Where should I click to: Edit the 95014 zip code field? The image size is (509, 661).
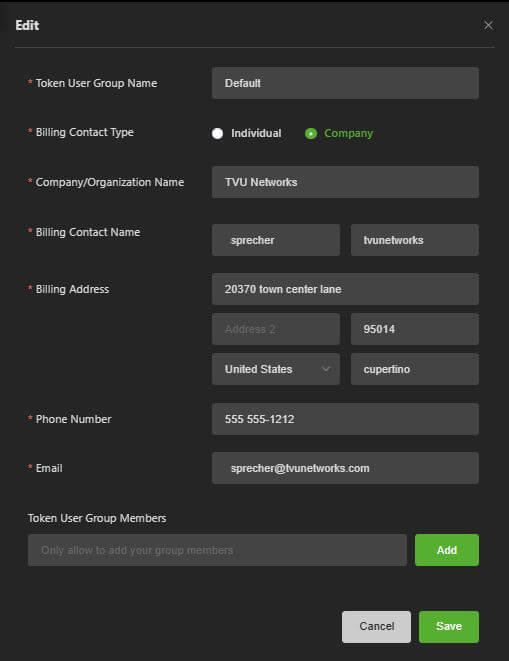[415, 329]
